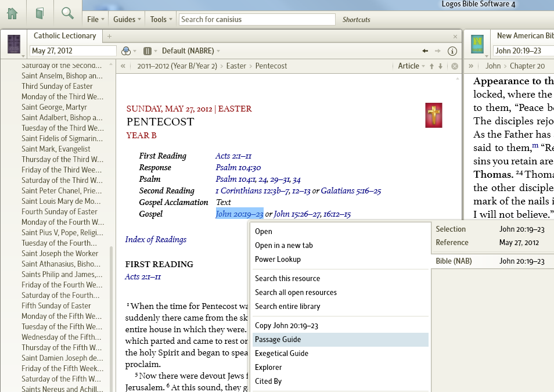This screenshot has height=392, width=554.
Task: Collapse the readings sidebar with the chevron
Action: 122,66
